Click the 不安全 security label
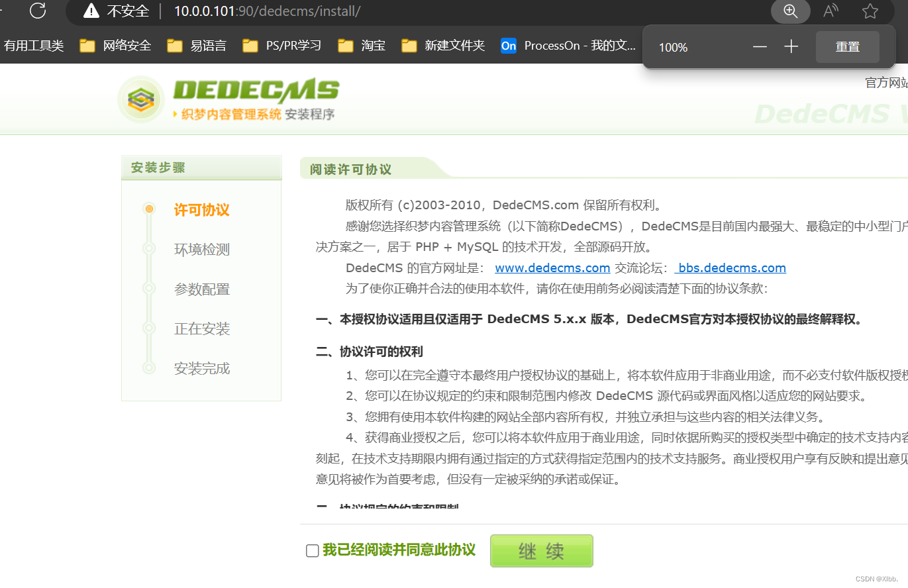 pyautogui.click(x=128, y=11)
